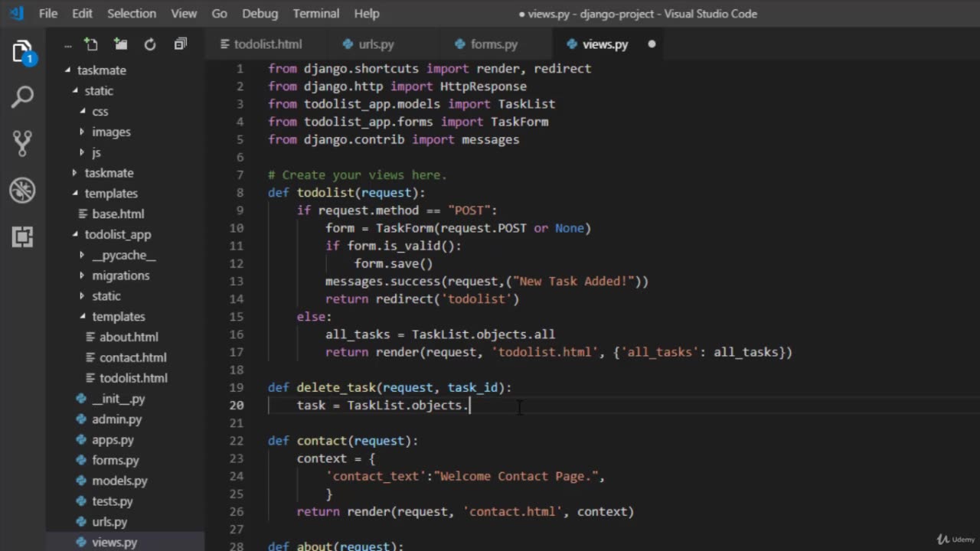Open the Terminal menu
Screen dimensions: 980x551
coord(316,14)
